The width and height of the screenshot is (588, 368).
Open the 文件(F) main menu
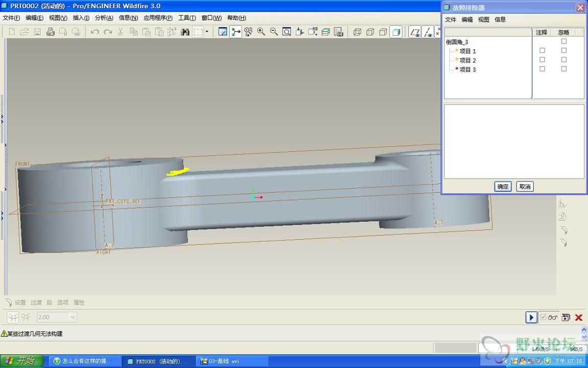pos(11,18)
